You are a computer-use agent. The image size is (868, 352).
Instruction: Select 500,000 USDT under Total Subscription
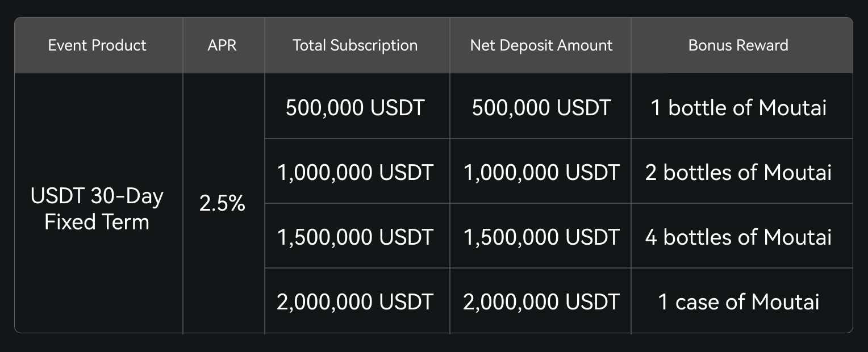click(355, 107)
